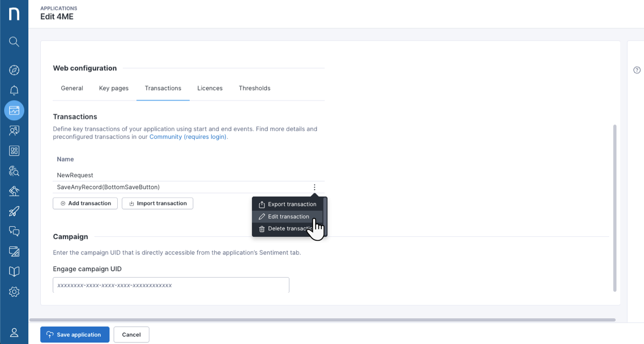This screenshot has height=344, width=644.
Task: Open the compass Investigations icon
Action: point(14,70)
